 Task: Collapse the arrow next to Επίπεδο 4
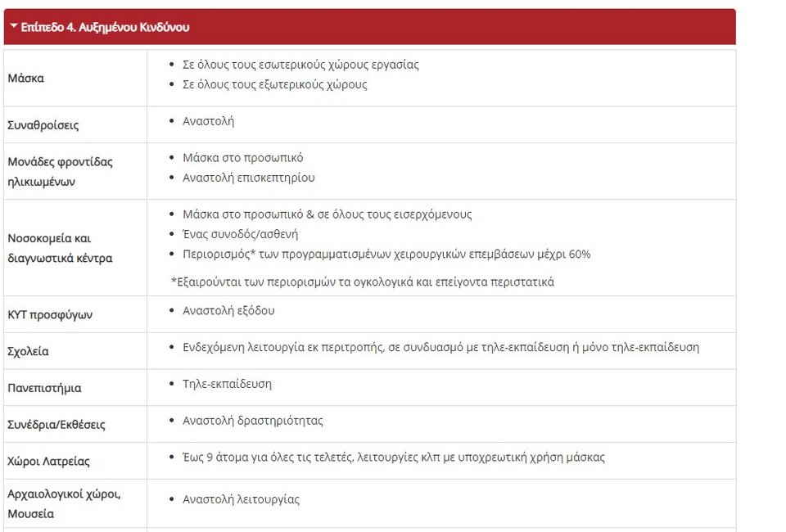click(x=14, y=27)
